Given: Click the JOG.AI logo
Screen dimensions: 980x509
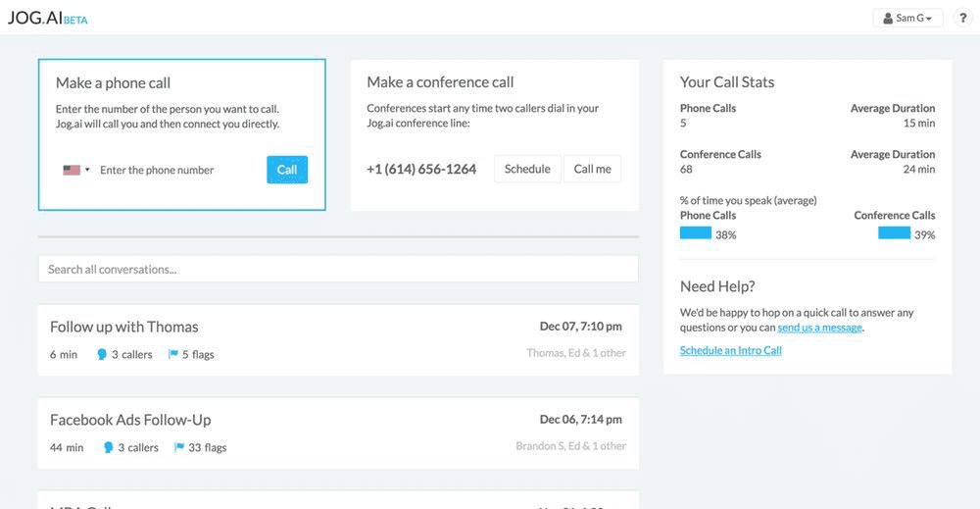Looking at the screenshot, I should [47, 18].
